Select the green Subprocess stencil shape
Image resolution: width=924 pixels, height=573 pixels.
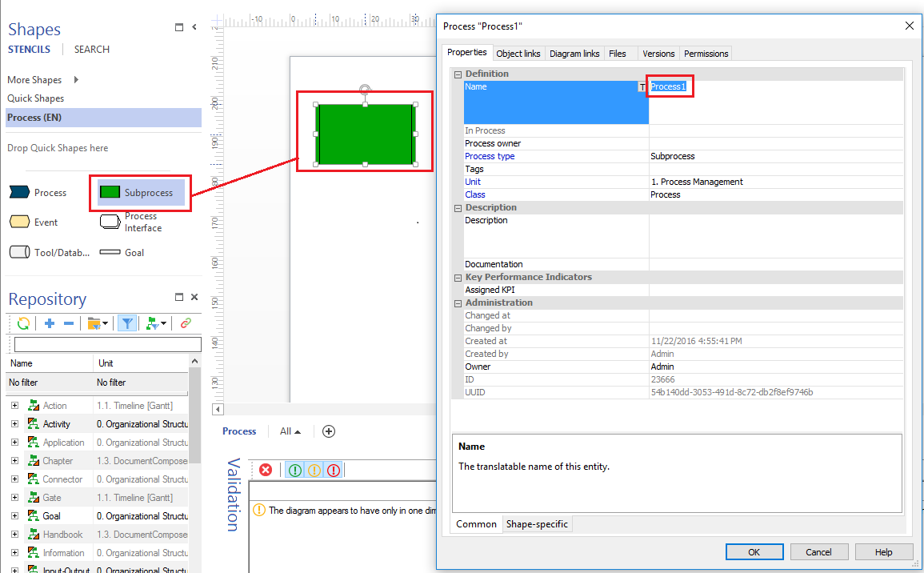pos(110,192)
